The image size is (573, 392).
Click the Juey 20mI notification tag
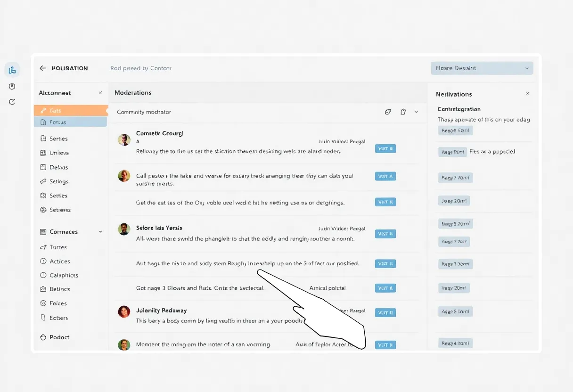point(454,201)
